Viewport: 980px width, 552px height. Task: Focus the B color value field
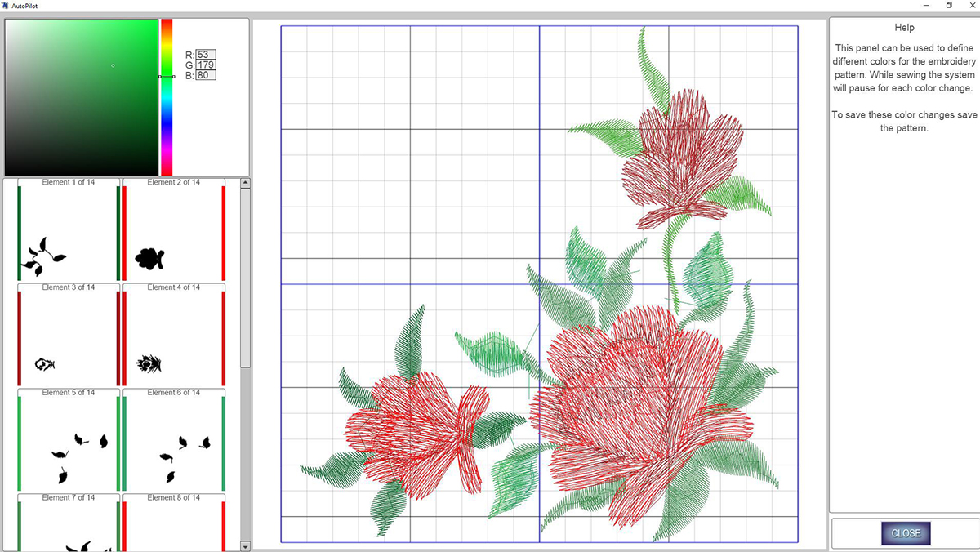point(205,76)
